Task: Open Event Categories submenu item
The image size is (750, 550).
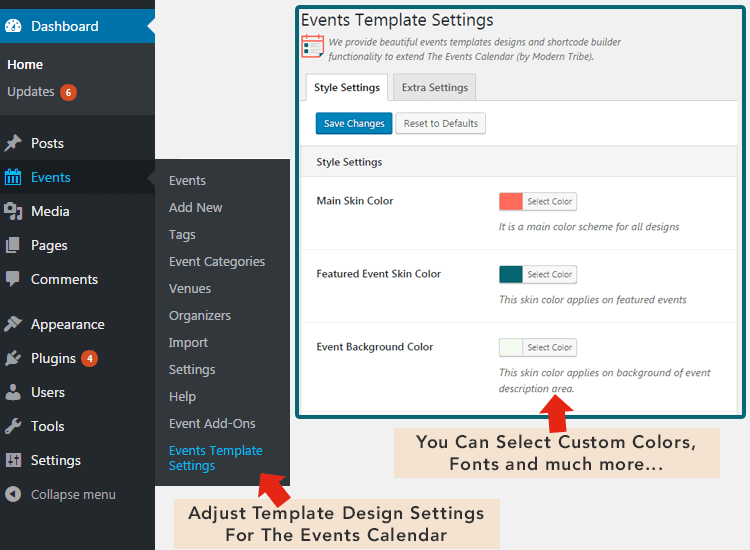Action: coord(217,262)
